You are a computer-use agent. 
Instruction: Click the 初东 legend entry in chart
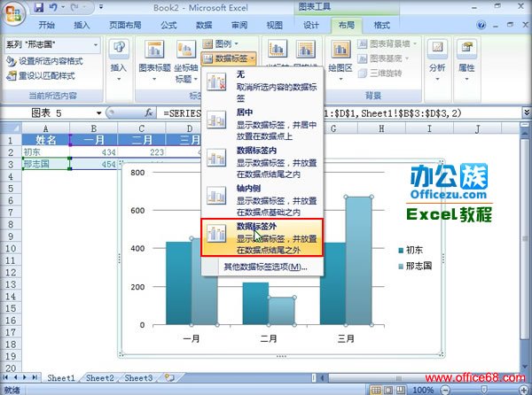(411, 250)
